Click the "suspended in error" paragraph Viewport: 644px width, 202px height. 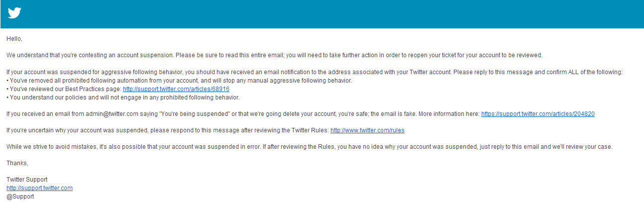(310, 147)
